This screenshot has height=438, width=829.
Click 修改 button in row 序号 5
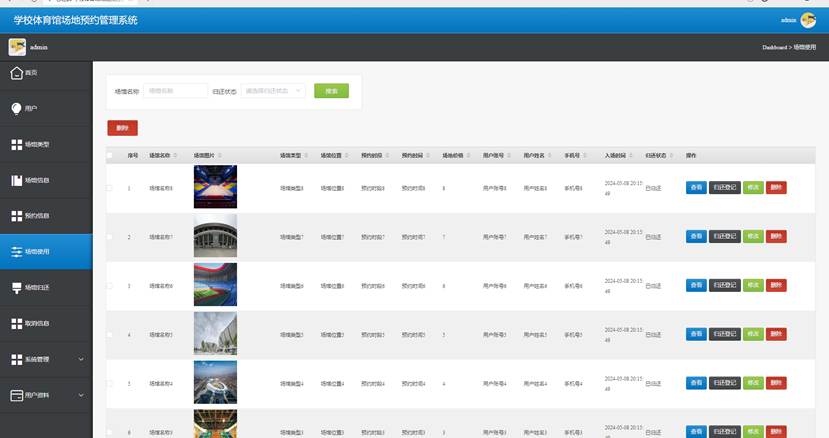tap(753, 383)
